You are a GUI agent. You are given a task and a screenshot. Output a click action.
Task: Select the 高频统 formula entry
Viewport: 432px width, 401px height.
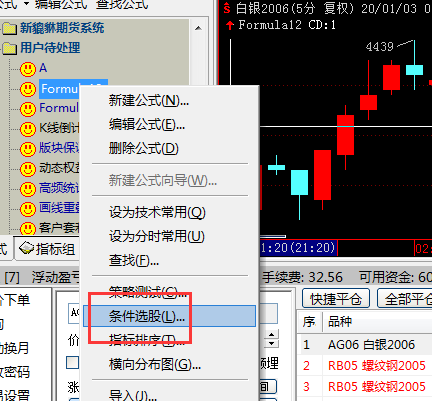tap(59, 188)
